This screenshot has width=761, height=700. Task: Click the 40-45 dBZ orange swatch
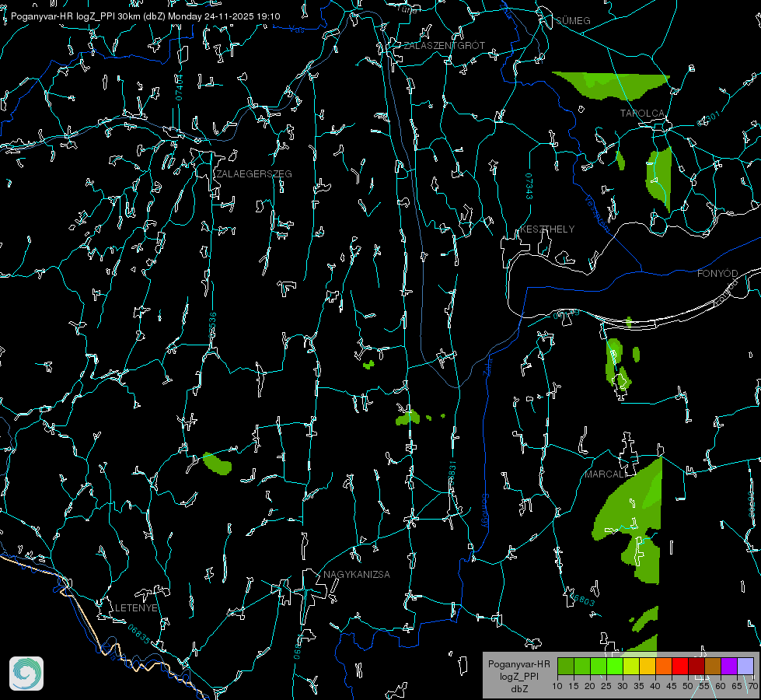coord(664,667)
